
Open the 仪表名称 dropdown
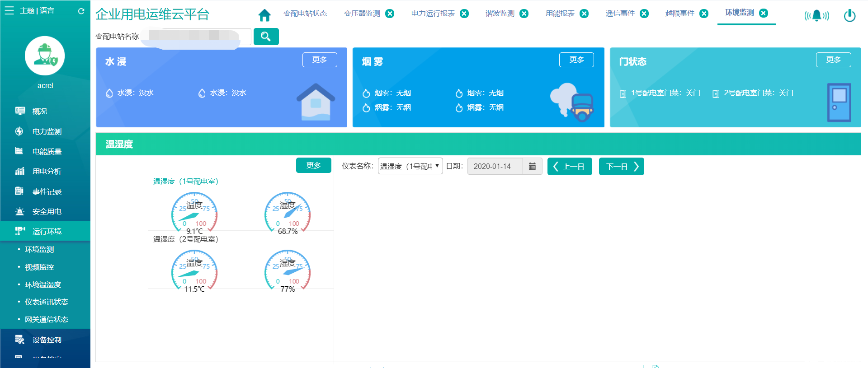tap(410, 166)
